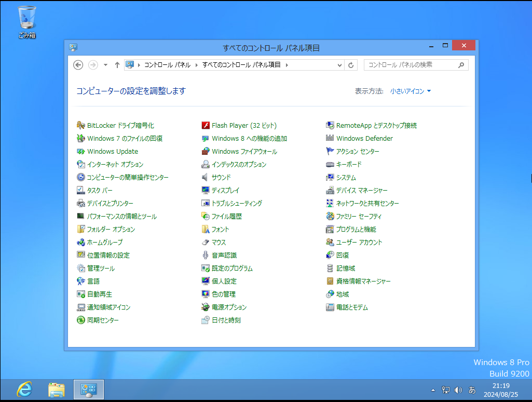Open the 電源オプション icon

205,307
